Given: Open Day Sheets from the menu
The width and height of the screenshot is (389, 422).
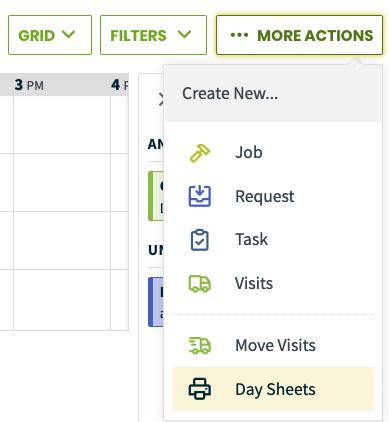Looking at the screenshot, I should click(273, 389).
